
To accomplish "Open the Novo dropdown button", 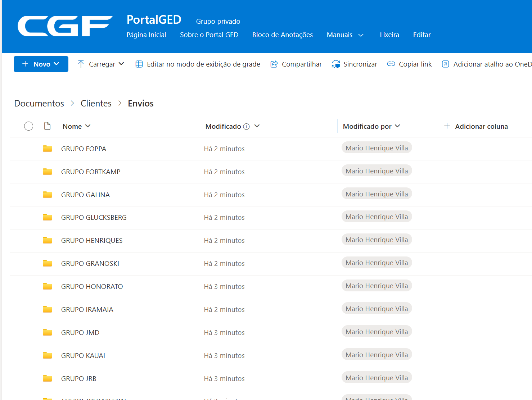I will pos(41,64).
